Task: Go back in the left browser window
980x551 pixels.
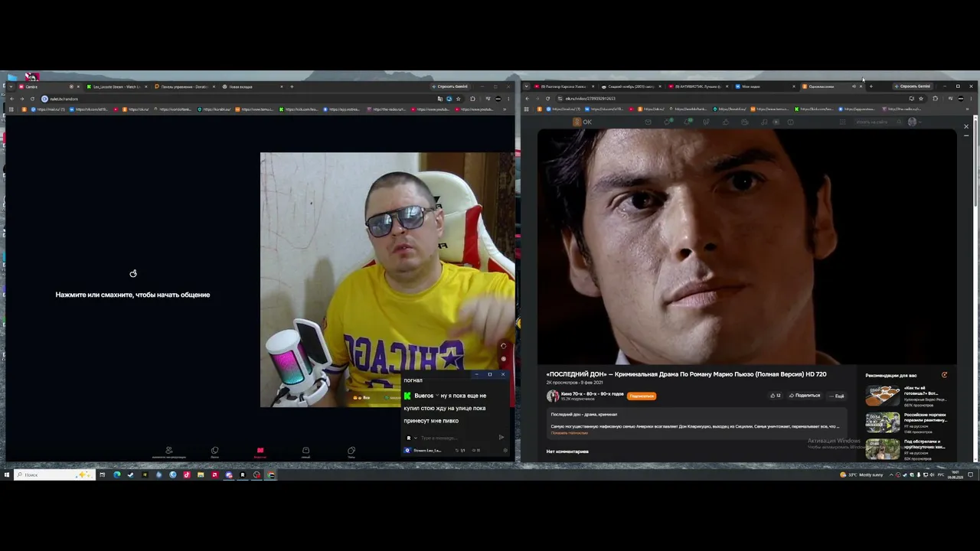Action: coord(11,99)
